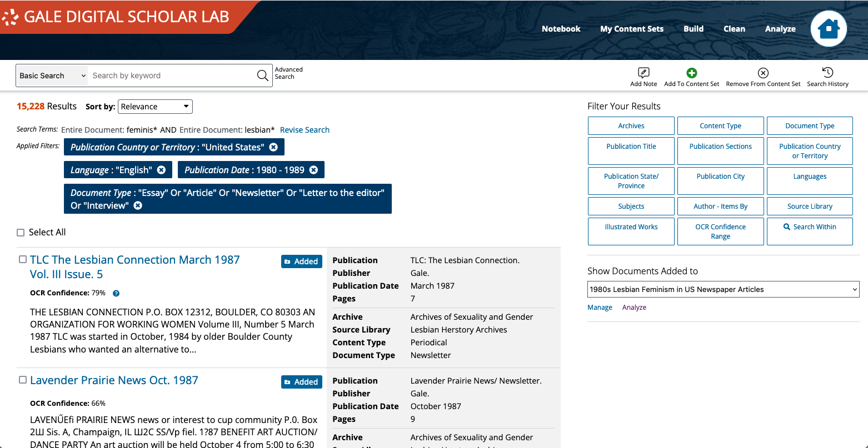Click the Gale Digital Scholar Lab logo

point(116,17)
